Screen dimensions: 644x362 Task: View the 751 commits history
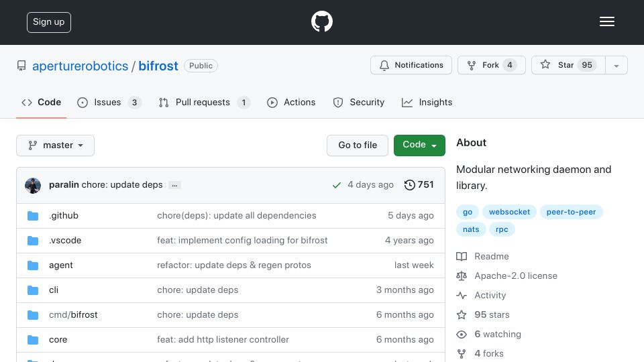point(419,185)
